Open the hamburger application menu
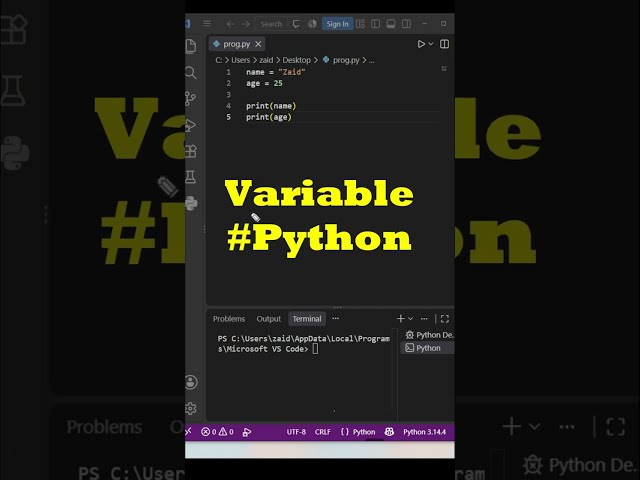Screen dimensions: 640x480 [207, 24]
